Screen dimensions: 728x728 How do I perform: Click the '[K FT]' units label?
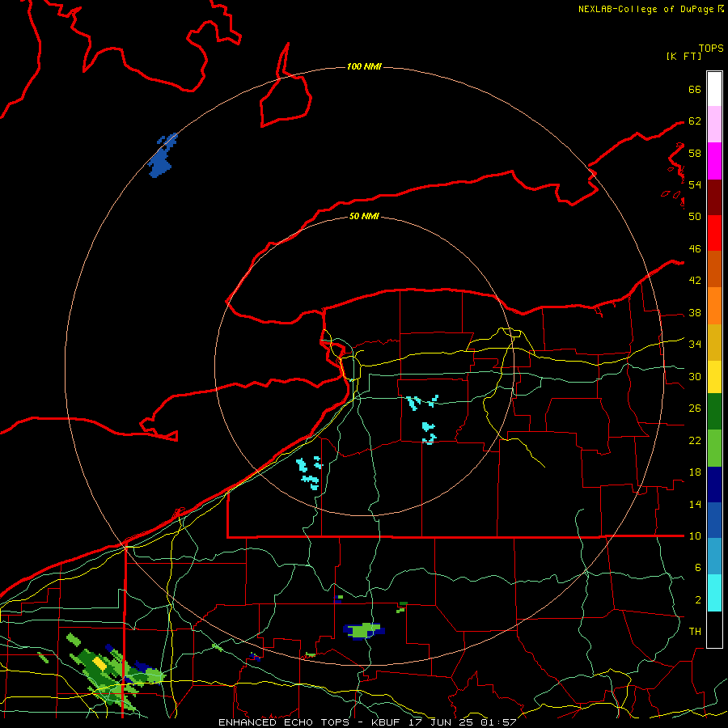pos(684,57)
